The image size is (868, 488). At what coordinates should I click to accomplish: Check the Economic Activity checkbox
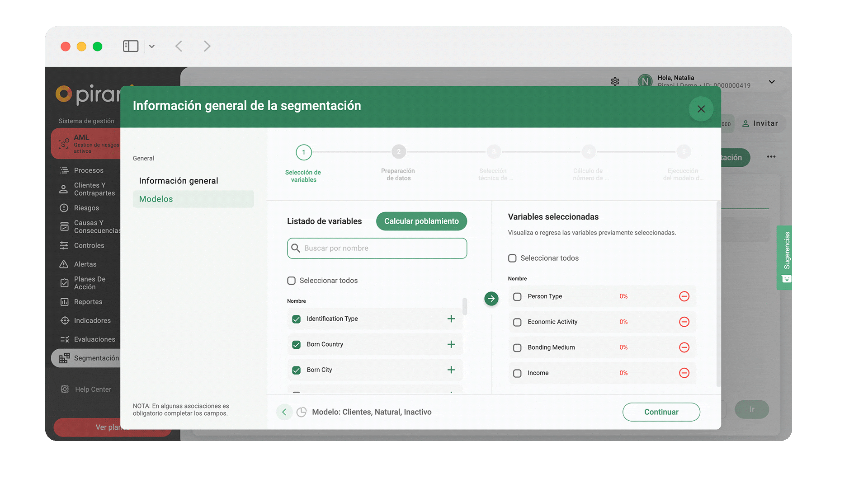coord(517,322)
